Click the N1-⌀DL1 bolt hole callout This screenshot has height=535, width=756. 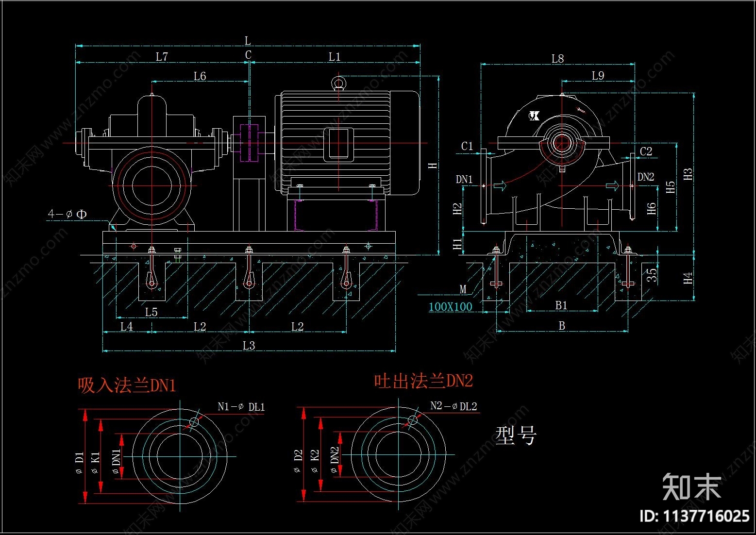coord(241,407)
